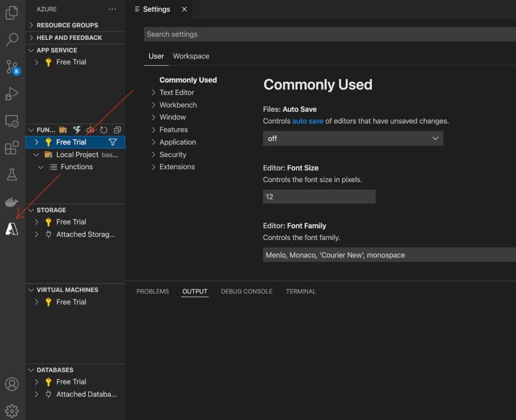Open the Search magnifier icon
The height and width of the screenshot is (420, 516).
coord(12,39)
